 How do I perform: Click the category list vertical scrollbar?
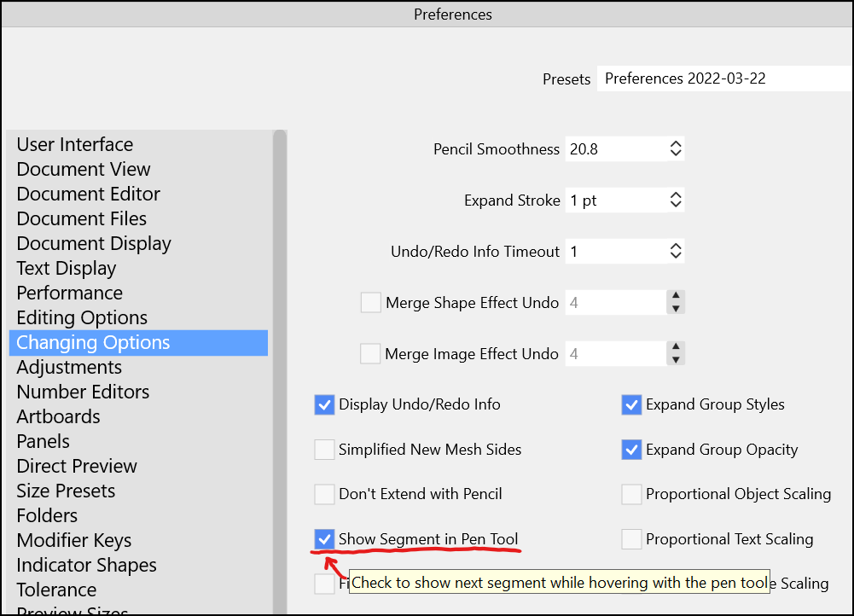pos(279,341)
